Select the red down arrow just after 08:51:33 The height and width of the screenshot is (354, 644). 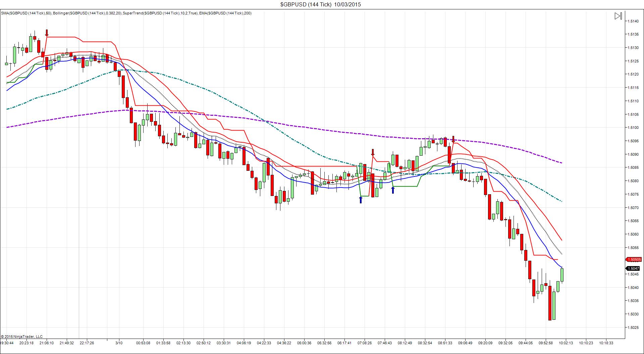point(453,139)
